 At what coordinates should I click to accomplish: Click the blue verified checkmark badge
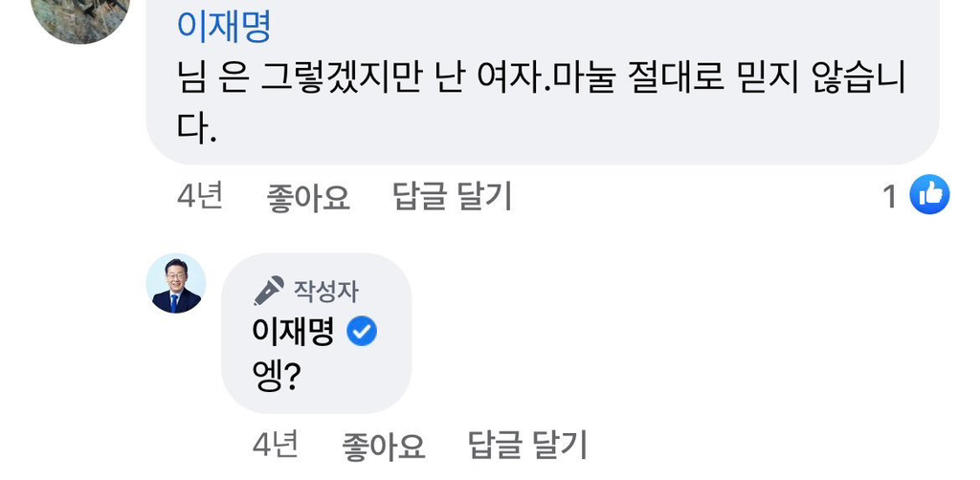pos(361,332)
